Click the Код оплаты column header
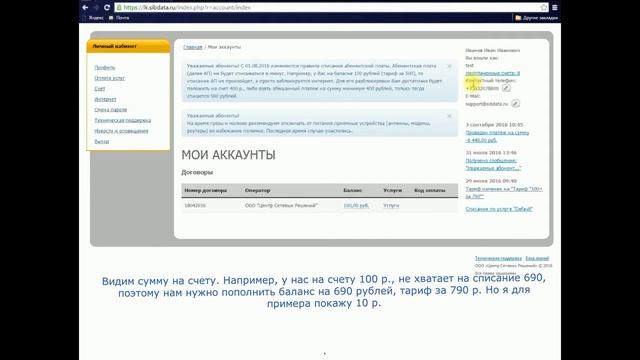The width and height of the screenshot is (640, 360). click(429, 191)
